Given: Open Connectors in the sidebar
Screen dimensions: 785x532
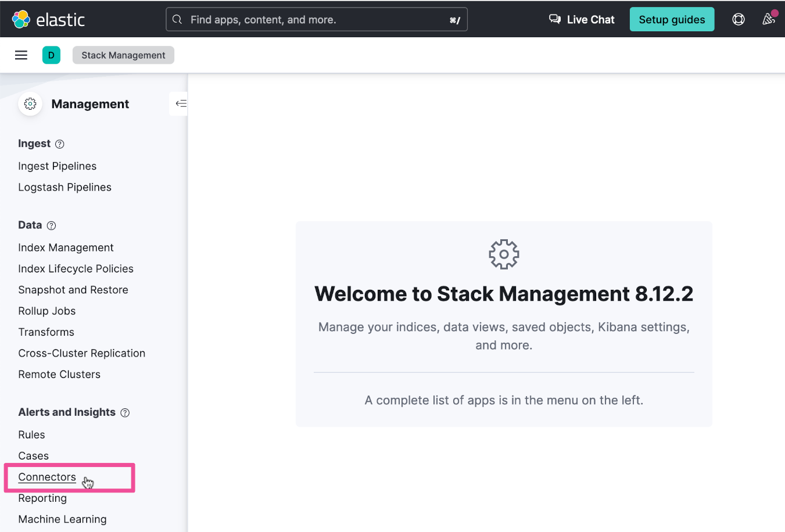Looking at the screenshot, I should point(47,477).
